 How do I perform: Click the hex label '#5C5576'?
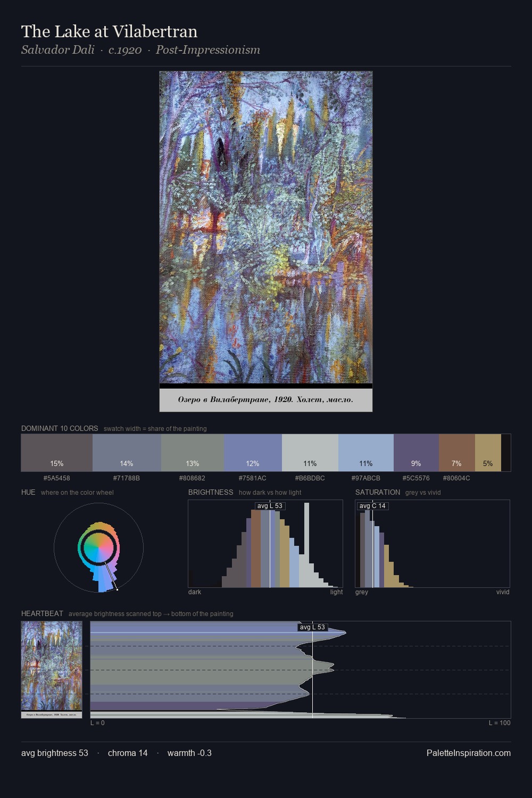[416, 478]
